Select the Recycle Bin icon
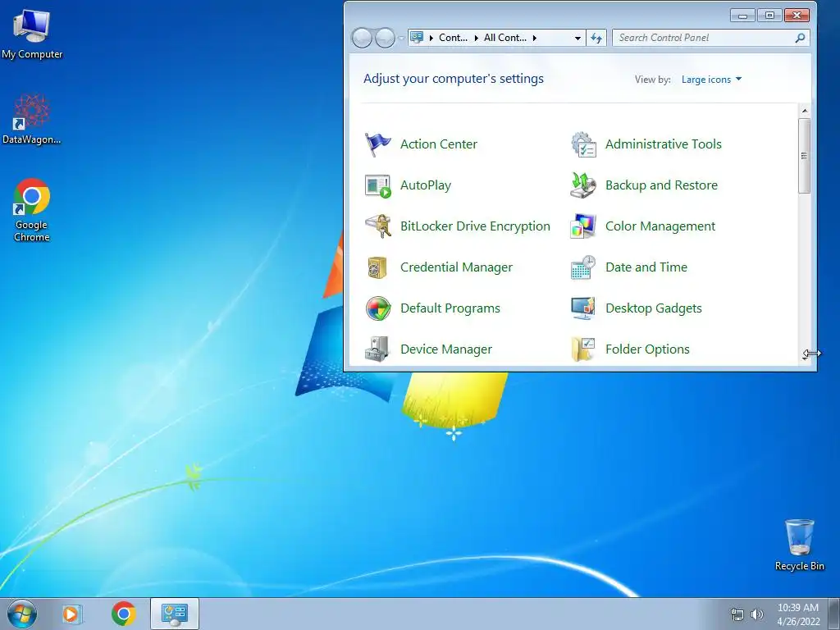Viewport: 840px width, 630px height. click(799, 545)
